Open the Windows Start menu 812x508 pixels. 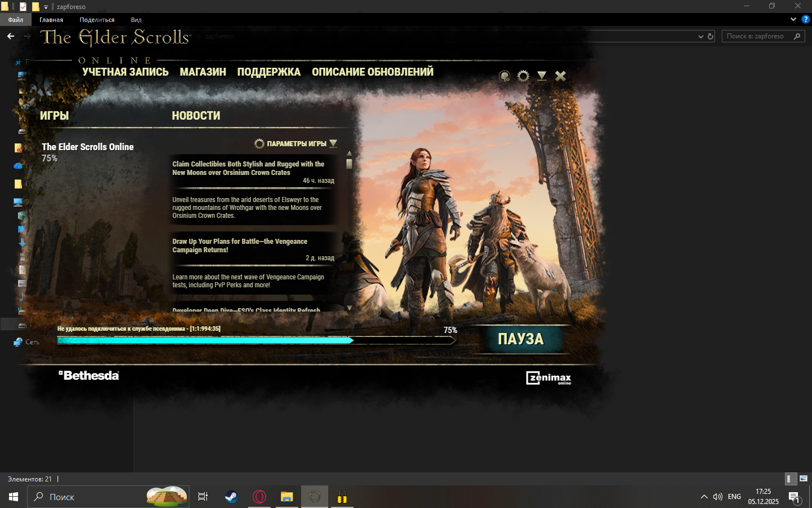click(x=14, y=497)
